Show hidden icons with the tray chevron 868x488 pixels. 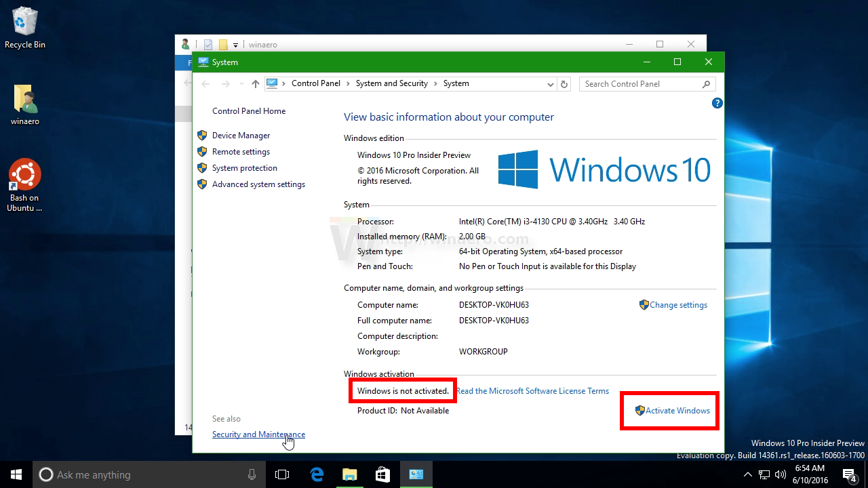coord(747,474)
